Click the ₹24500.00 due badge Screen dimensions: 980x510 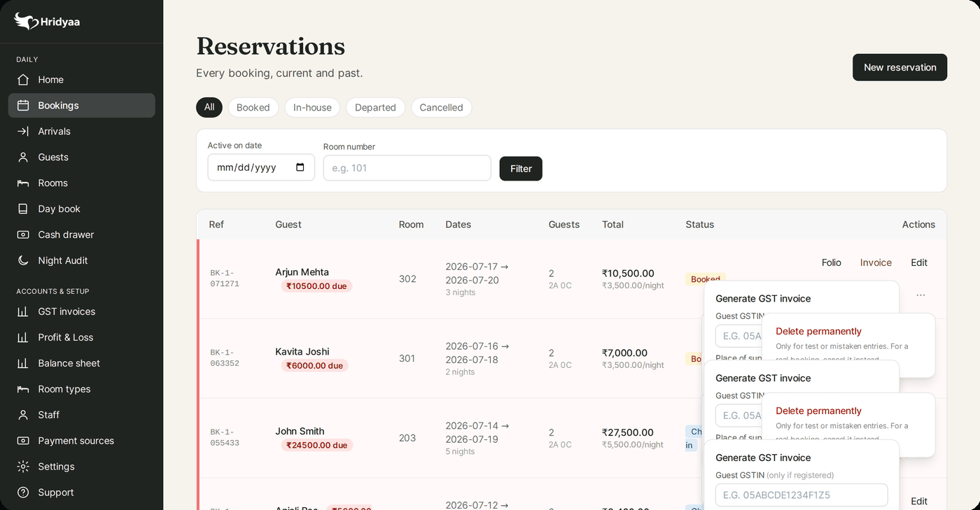(316, 446)
